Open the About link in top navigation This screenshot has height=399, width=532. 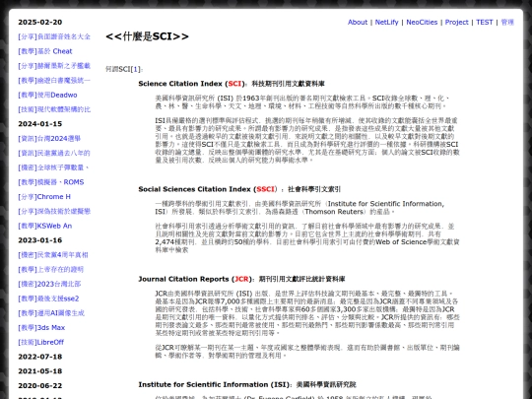(358, 22)
